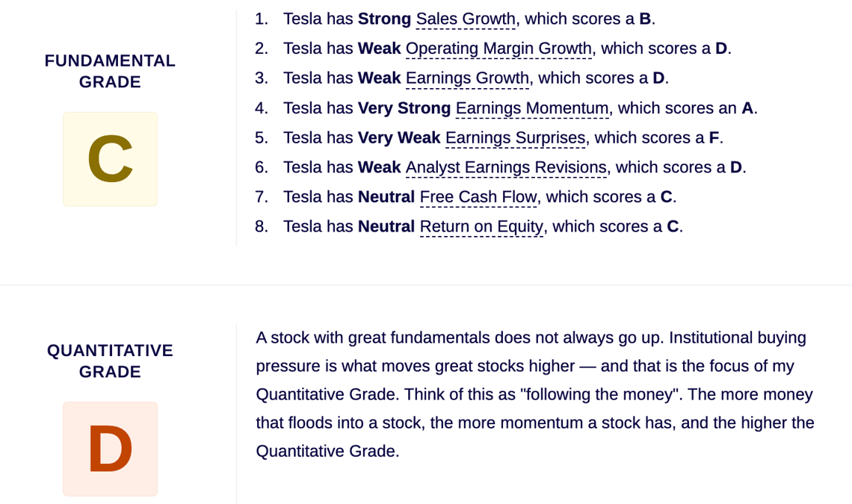Click the Quantitative Grade description paragraph

(x=535, y=394)
